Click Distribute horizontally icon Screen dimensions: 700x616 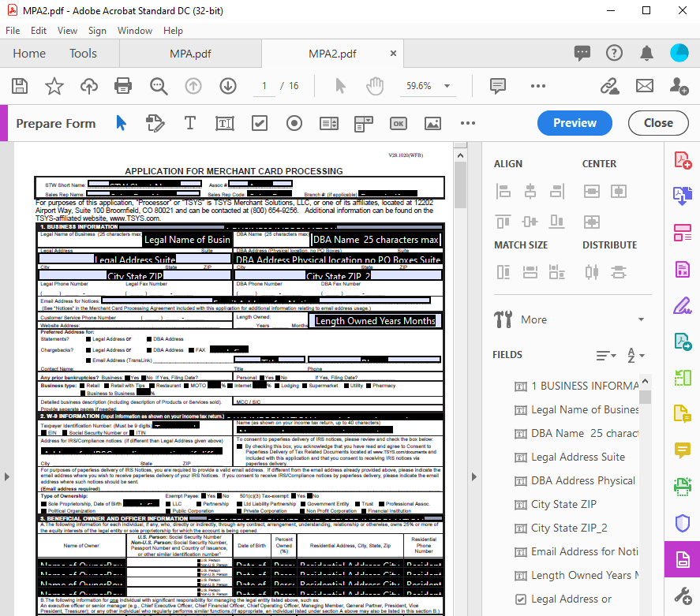[592, 271]
